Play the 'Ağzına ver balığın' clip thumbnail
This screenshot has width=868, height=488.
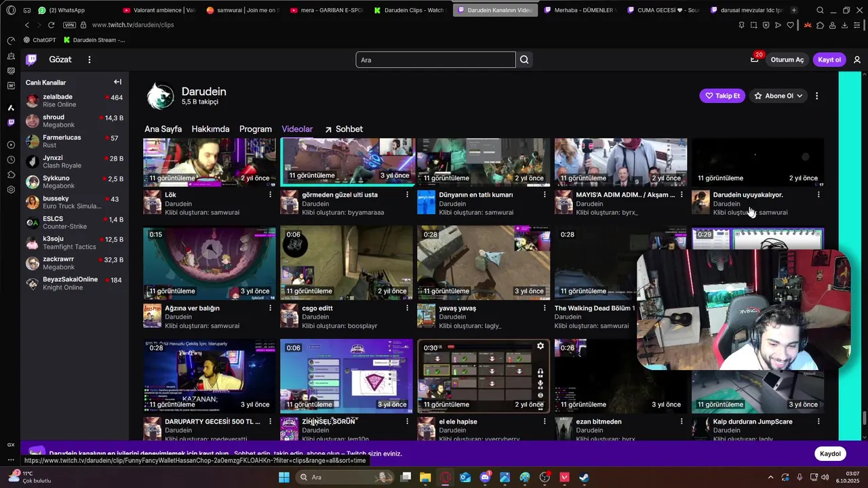click(210, 263)
